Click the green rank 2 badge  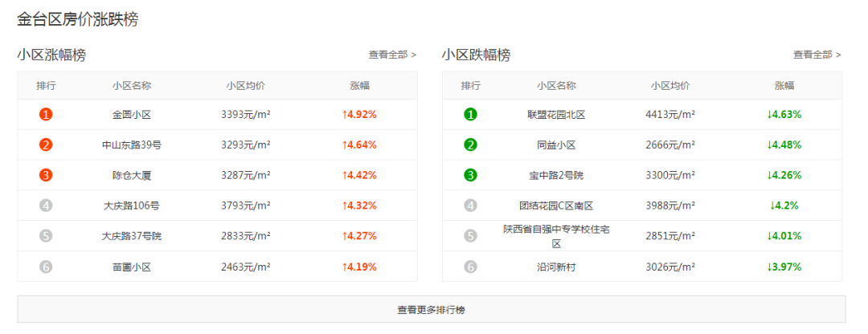point(470,145)
